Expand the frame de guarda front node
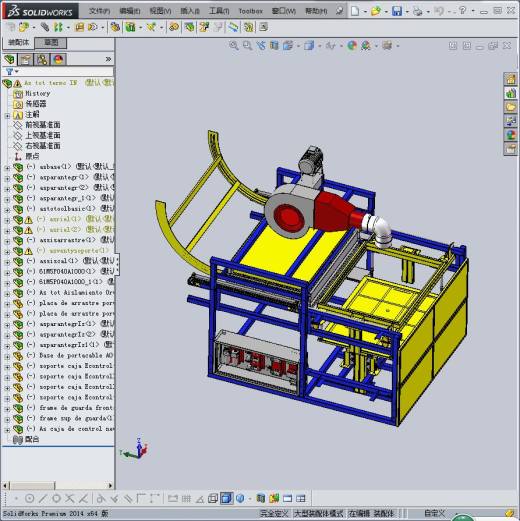This screenshot has height=521, width=520. (7, 408)
